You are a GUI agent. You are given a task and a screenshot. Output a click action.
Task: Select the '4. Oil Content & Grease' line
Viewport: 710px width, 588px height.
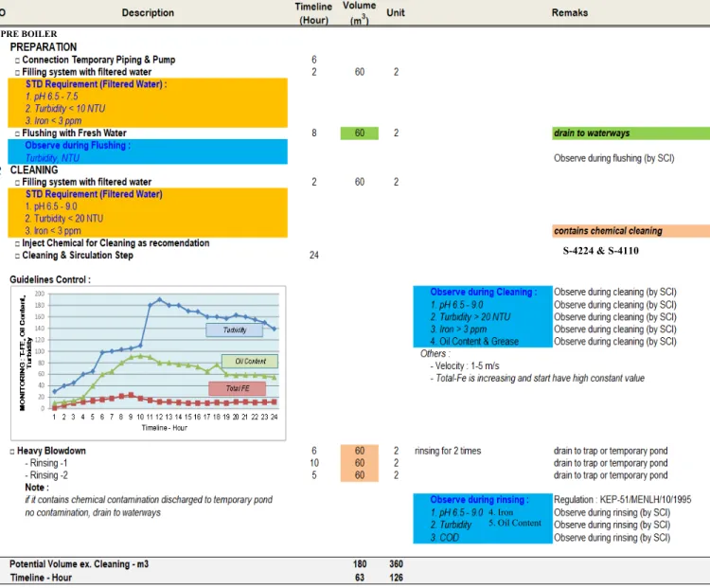pyautogui.click(x=474, y=342)
